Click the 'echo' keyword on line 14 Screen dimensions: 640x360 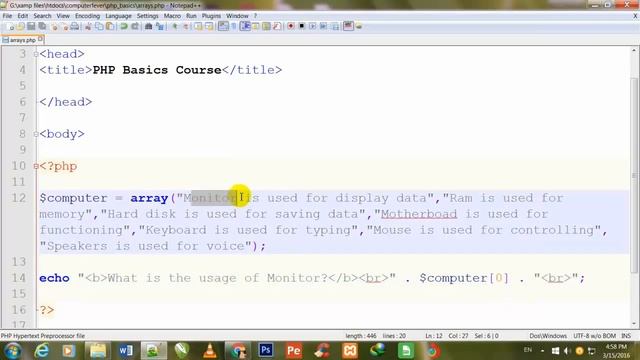click(54, 278)
